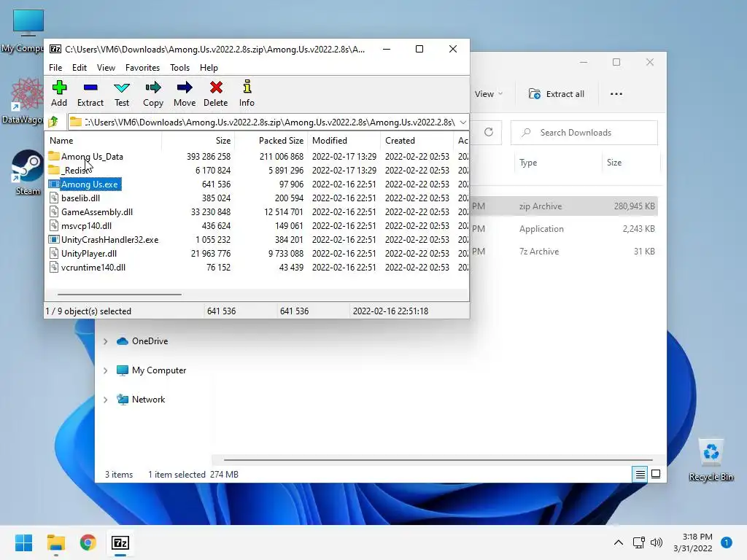The height and width of the screenshot is (560, 747).
Task: Click the baselib.dll file icon
Action: coord(54,198)
